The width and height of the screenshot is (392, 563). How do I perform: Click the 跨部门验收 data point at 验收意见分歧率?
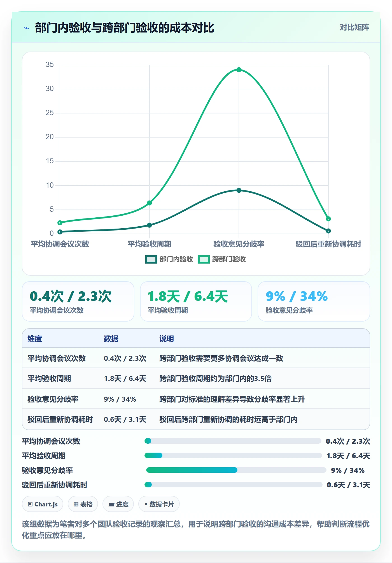click(239, 70)
